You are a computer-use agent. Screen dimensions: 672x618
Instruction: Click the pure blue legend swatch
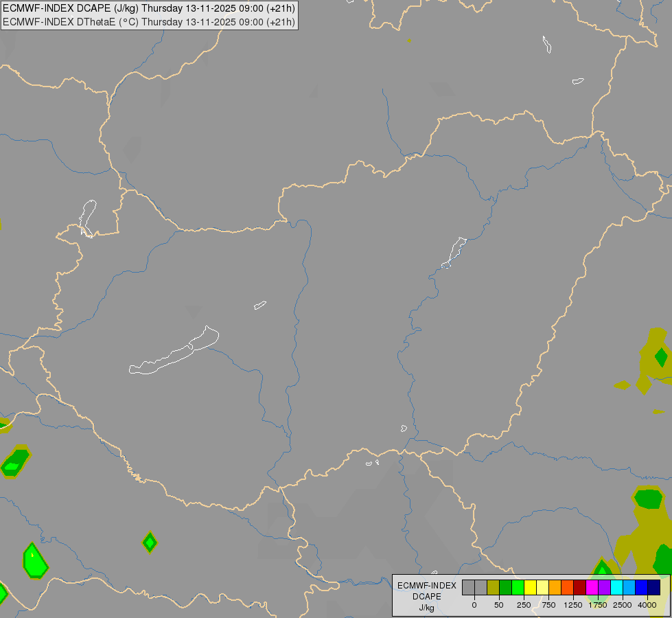click(x=642, y=588)
